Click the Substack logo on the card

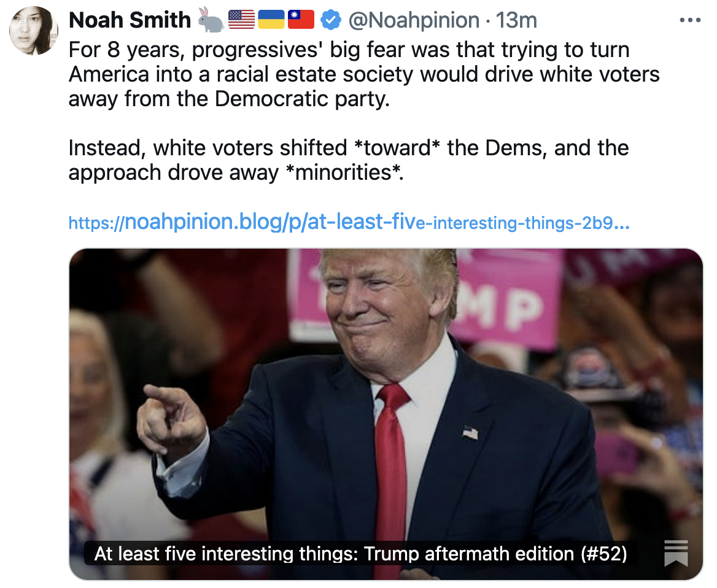point(676,552)
